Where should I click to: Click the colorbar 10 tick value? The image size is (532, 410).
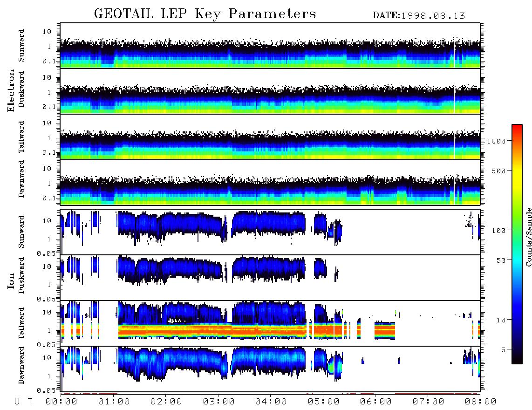coord(501,320)
